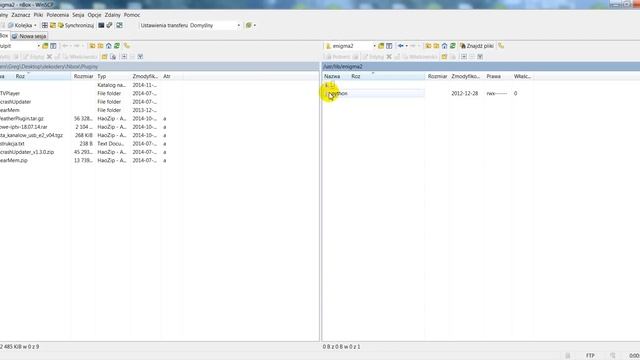The width and height of the screenshot is (640, 360).
Task: Expand the remote back history arrow
Action: [x=407, y=46]
